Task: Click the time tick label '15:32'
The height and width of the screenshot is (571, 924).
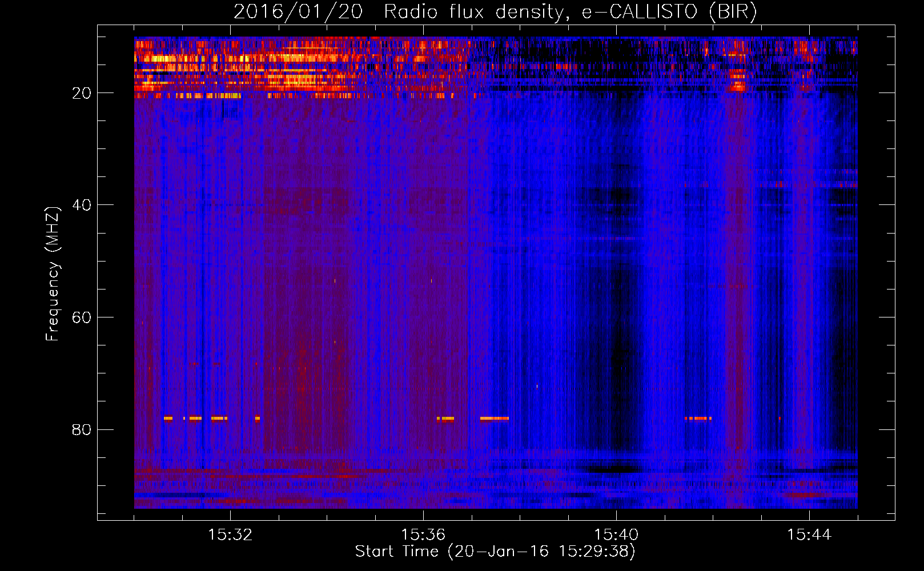Action: pos(230,535)
